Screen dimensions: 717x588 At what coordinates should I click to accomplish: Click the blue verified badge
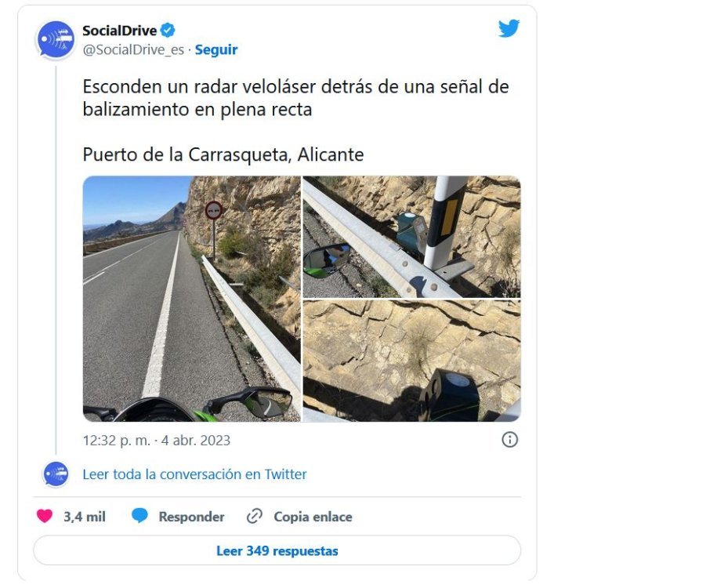(168, 31)
